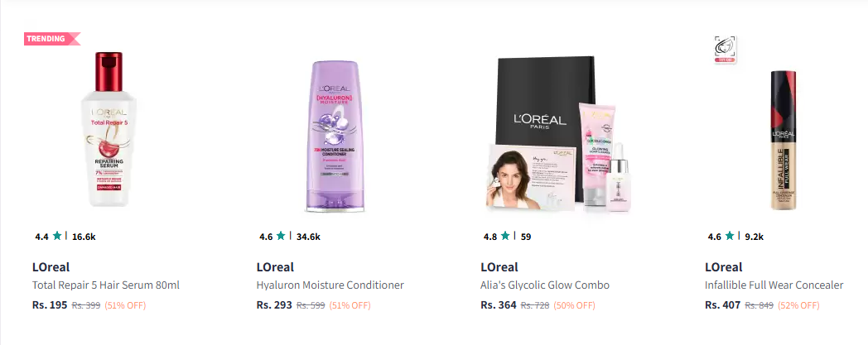Click the star icon beside concealer's 4.6 rating
Screen dimensions: 868x345
click(x=730, y=236)
